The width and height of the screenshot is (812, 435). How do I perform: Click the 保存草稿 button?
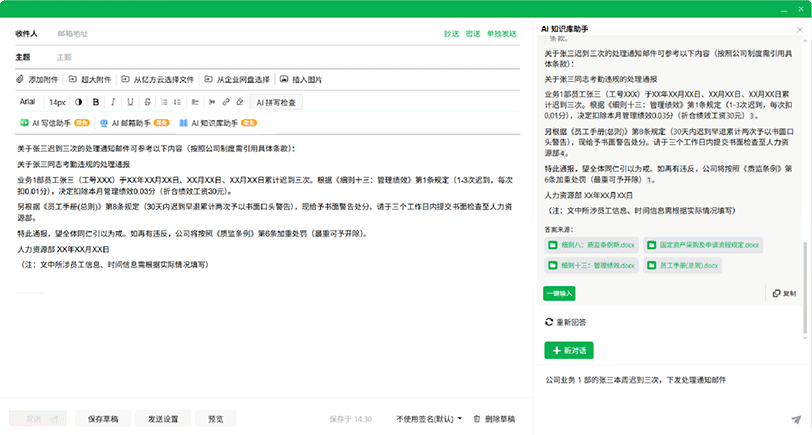click(103, 419)
